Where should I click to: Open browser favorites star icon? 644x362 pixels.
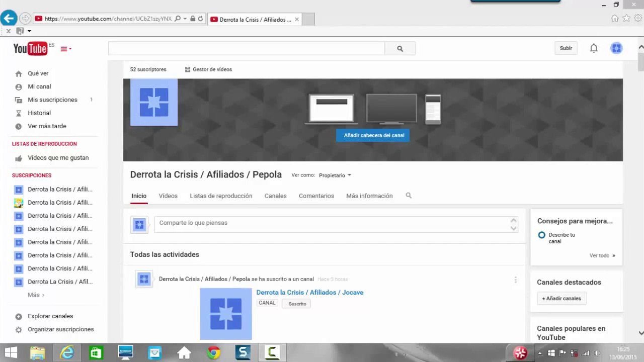pyautogui.click(x=626, y=18)
